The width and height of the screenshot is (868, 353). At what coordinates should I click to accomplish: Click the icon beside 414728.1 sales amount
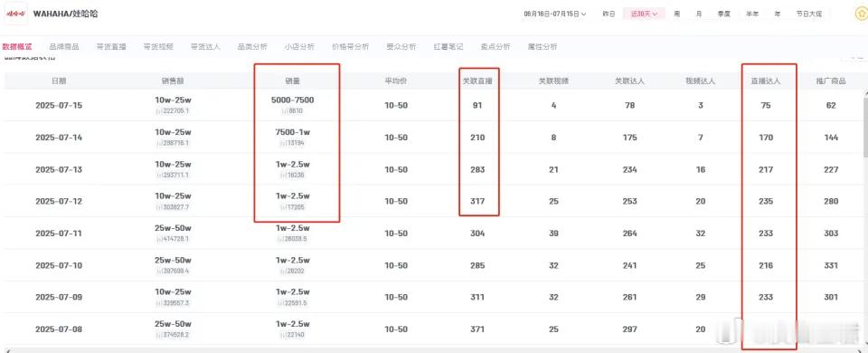158,239
